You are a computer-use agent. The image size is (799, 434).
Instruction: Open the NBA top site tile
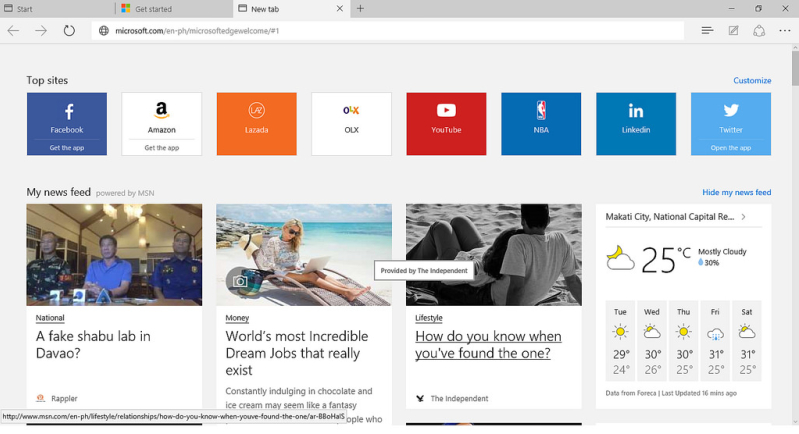pyautogui.click(x=541, y=124)
